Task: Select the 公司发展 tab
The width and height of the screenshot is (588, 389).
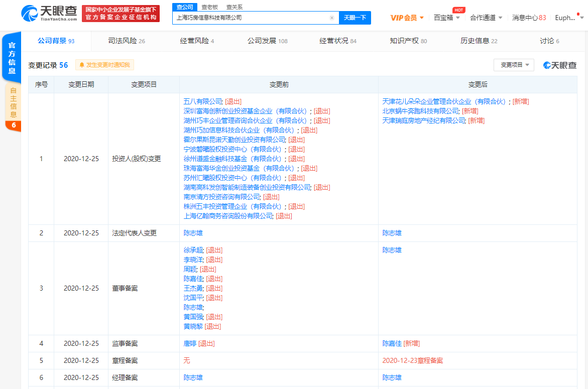Action: [x=267, y=41]
